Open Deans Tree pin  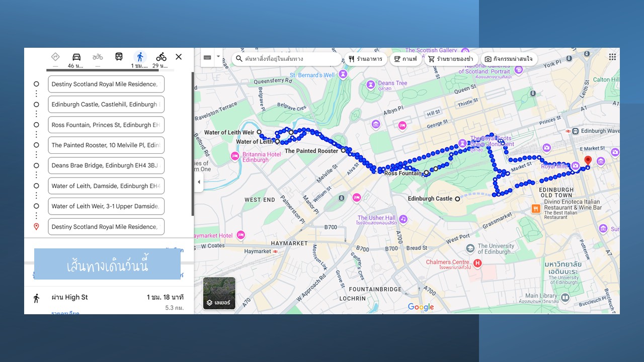370,84
